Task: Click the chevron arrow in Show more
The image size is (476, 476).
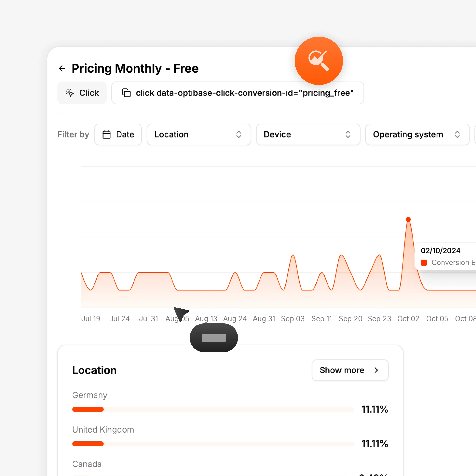Action: (376, 370)
